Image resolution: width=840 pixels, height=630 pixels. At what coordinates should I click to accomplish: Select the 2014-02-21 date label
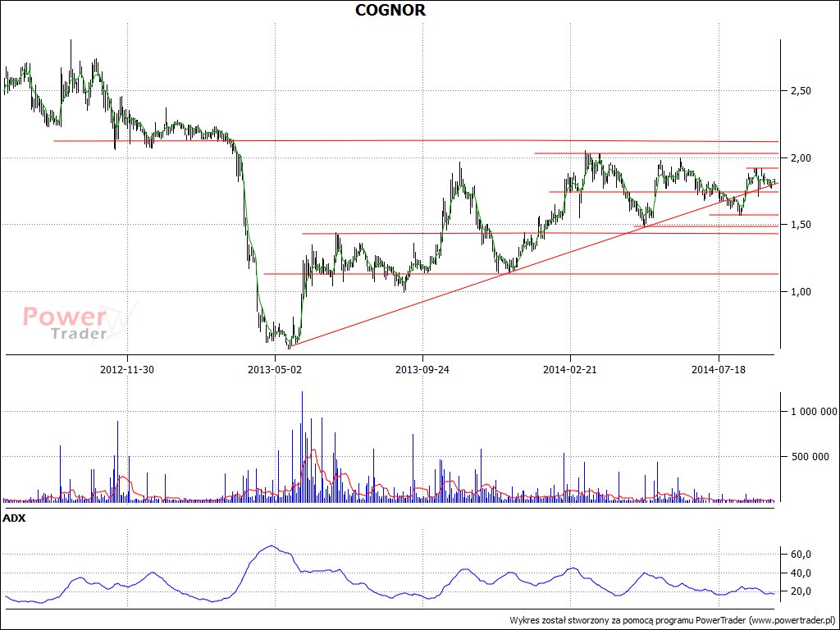pos(570,370)
